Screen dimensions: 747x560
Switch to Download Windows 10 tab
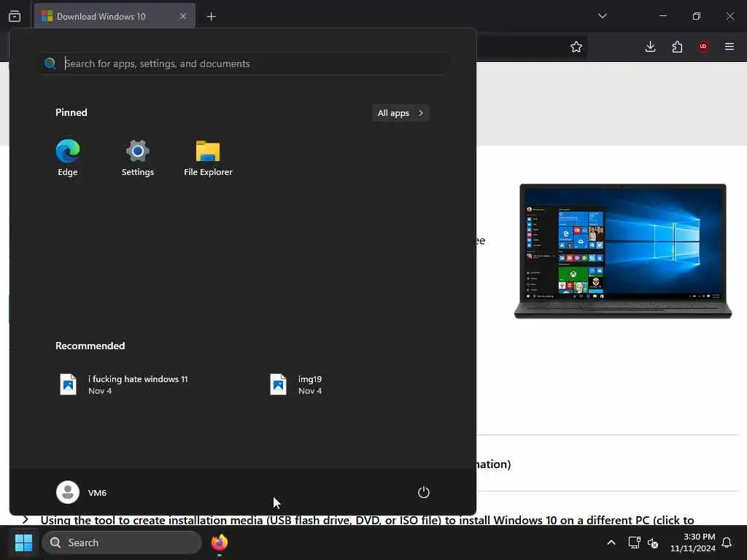[x=115, y=16]
